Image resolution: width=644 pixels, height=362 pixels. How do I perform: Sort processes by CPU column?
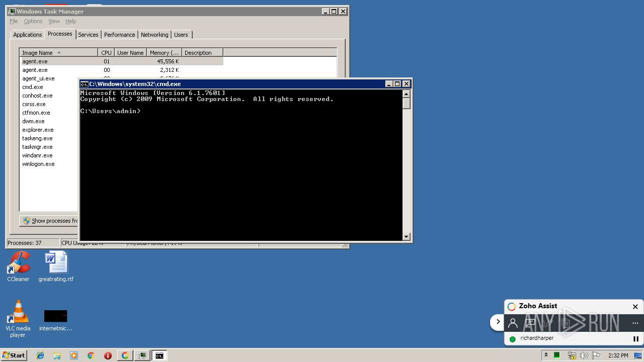tap(106, 53)
